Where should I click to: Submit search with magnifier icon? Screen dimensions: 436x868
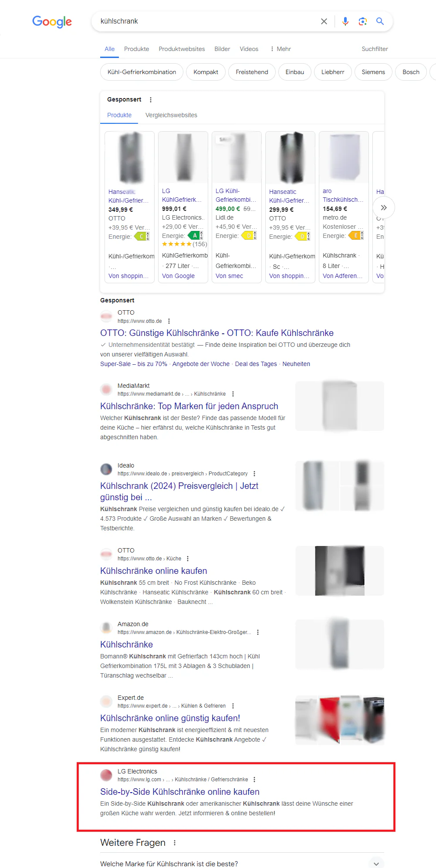click(x=380, y=21)
